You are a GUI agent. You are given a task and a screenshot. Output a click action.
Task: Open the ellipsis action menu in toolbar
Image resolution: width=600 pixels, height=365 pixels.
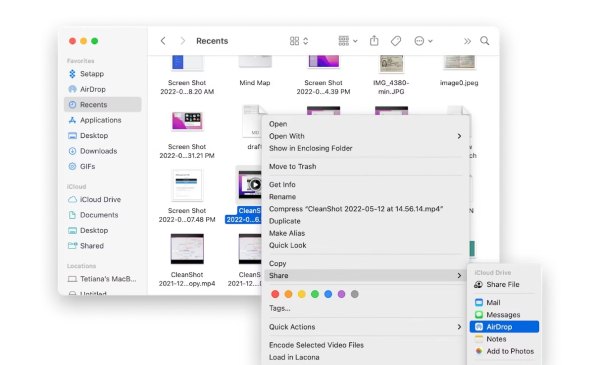pos(423,41)
